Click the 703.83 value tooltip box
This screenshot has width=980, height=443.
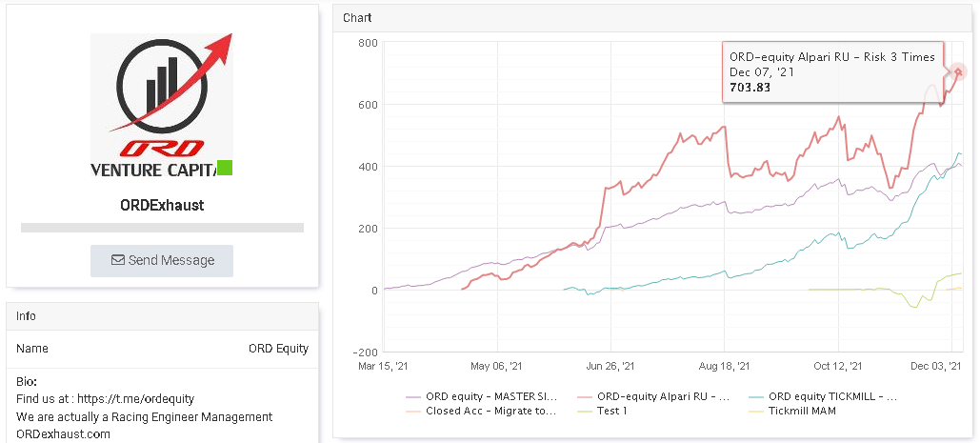832,71
